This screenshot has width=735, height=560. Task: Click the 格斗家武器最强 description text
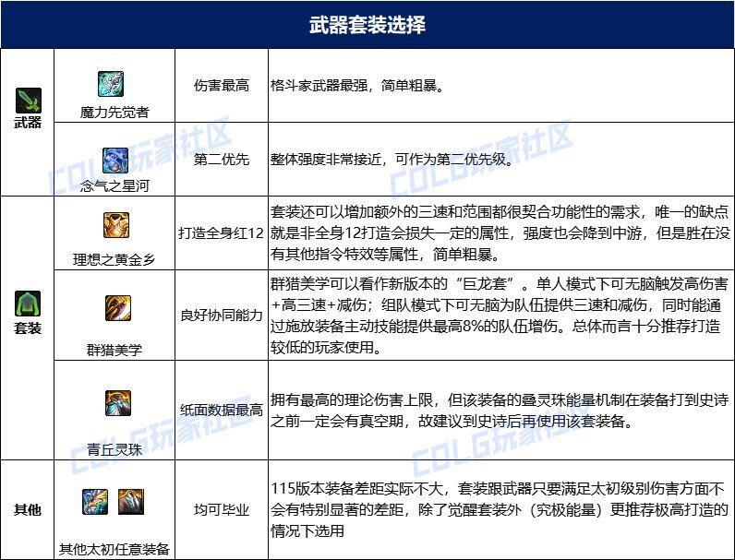[357, 86]
